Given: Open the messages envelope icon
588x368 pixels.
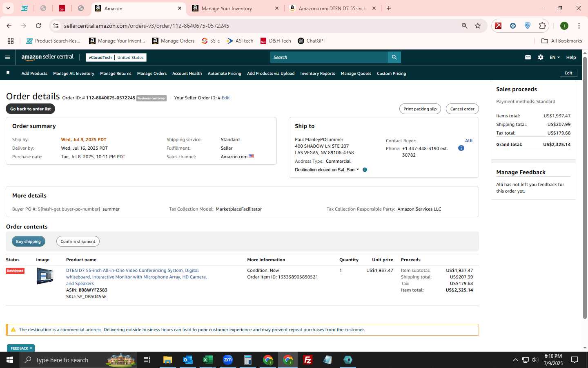Looking at the screenshot, I should tap(528, 57).
